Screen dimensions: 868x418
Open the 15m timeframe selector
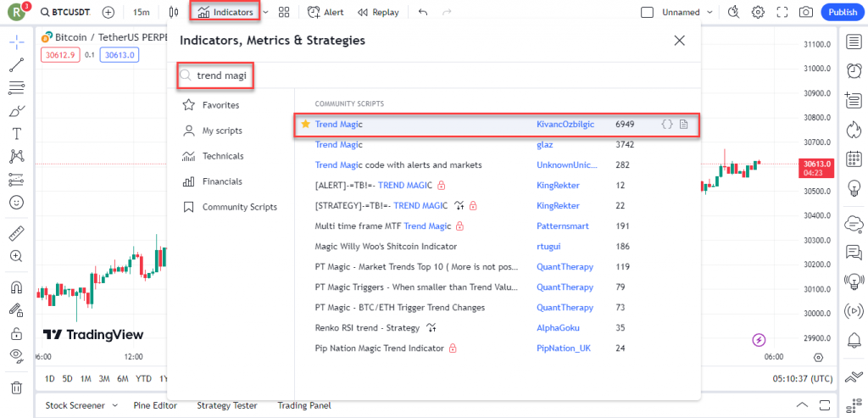pyautogui.click(x=142, y=12)
